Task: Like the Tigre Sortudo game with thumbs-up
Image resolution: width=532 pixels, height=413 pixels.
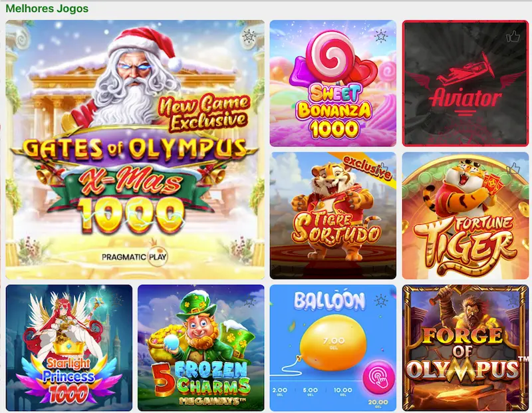Action: click(x=384, y=167)
